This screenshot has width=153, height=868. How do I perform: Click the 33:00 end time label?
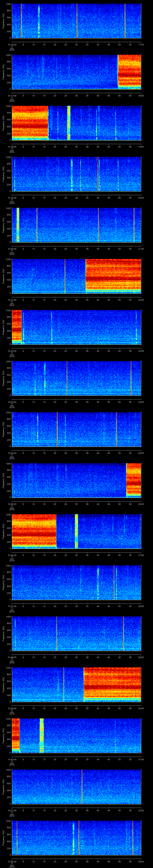[x=141, y=861]
